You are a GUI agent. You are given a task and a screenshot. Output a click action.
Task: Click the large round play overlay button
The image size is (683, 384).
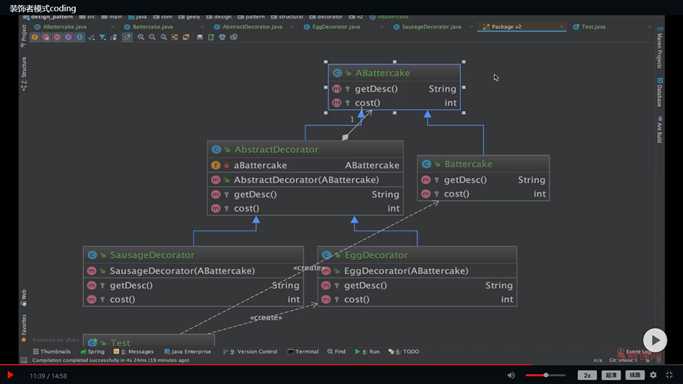(x=655, y=340)
